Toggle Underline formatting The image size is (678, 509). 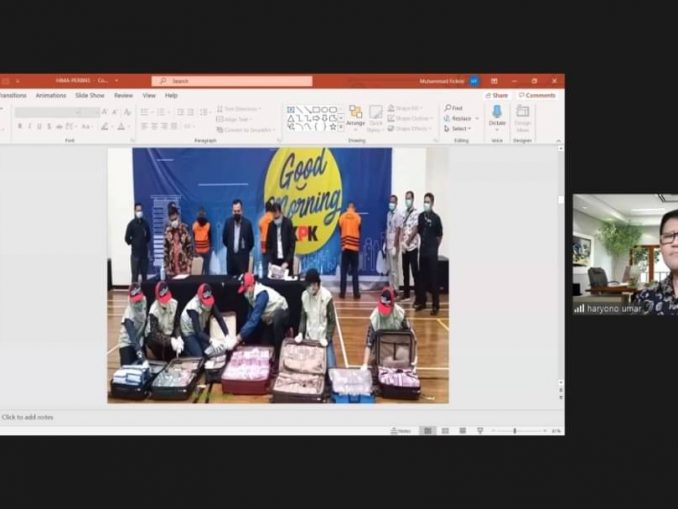tap(39, 126)
